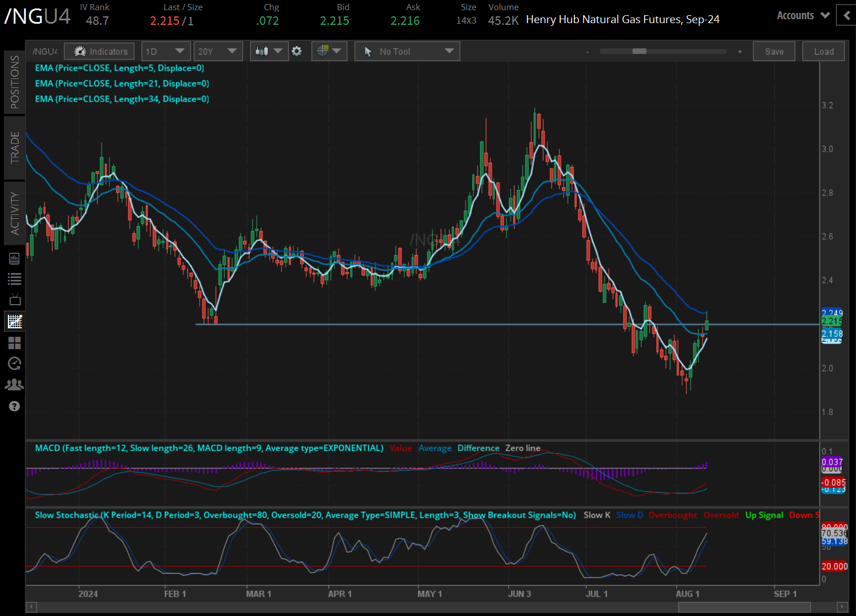Screen dimensions: 856x616
Task: Expand the 20Y range dropdown
Action: tap(218, 51)
